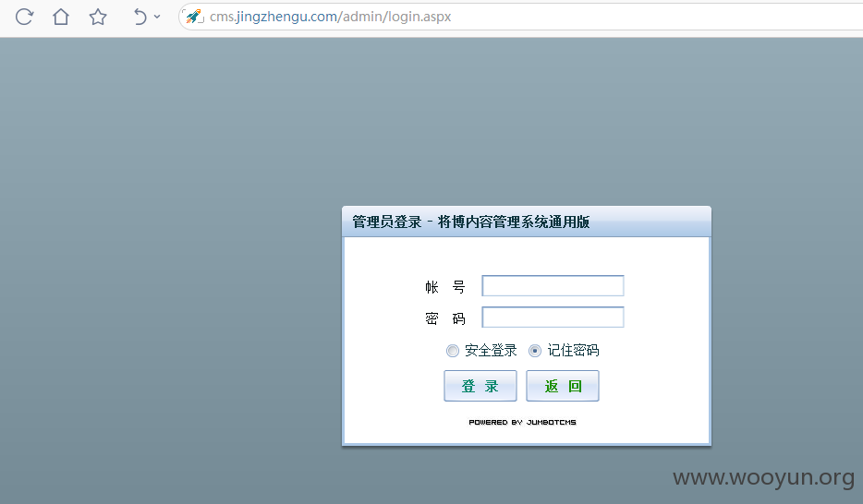Image resolution: width=863 pixels, height=504 pixels.
Task: Click the 管理员登录 dialog title text
Action: click(470, 222)
